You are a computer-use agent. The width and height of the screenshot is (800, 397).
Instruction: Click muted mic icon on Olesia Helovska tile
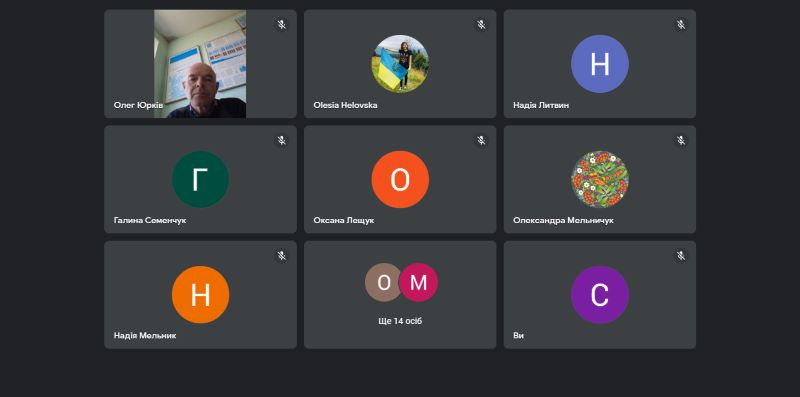481,24
